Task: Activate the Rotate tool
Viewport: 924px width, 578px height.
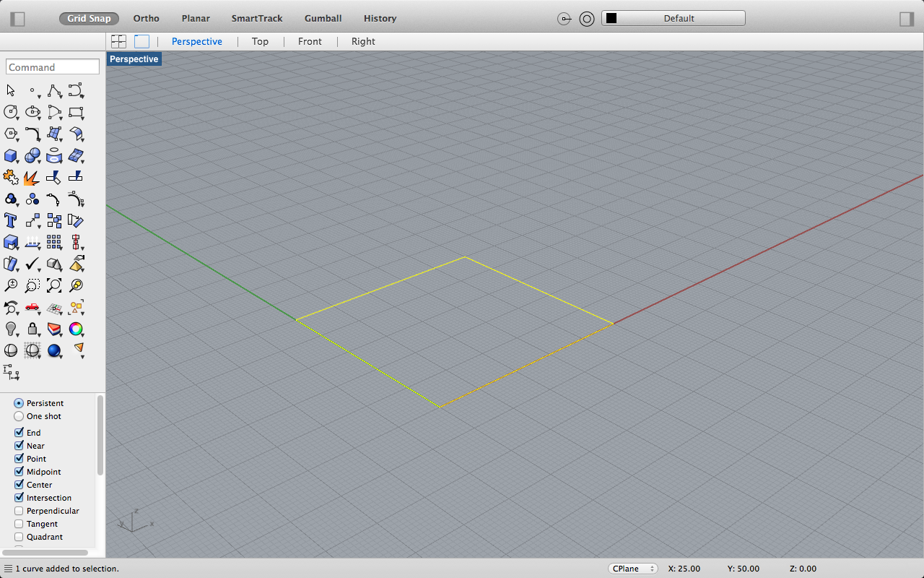Action: click(76, 220)
